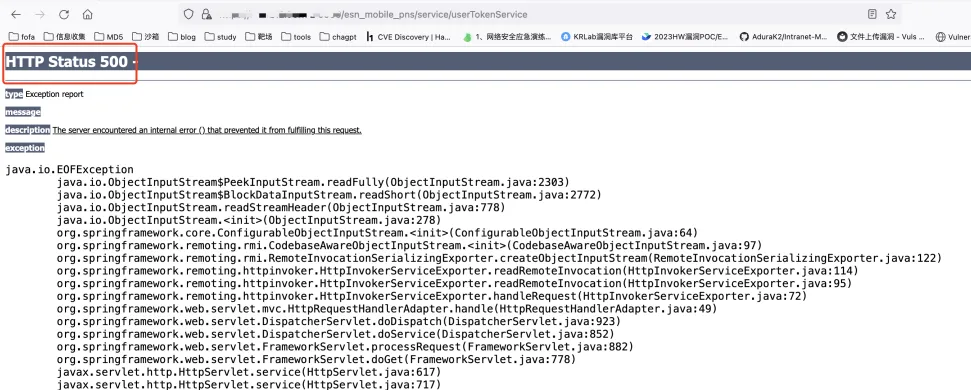Open the 沙箱 bookmarks folder
The width and height of the screenshot is (971, 390).
(x=146, y=37)
